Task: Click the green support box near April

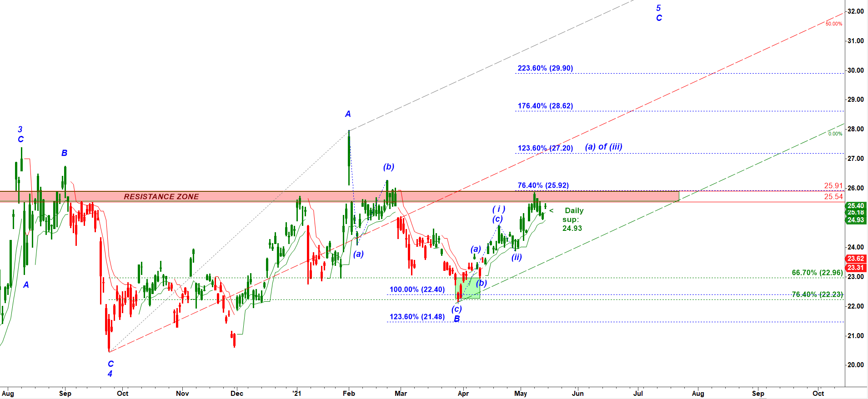Action: pos(468,288)
